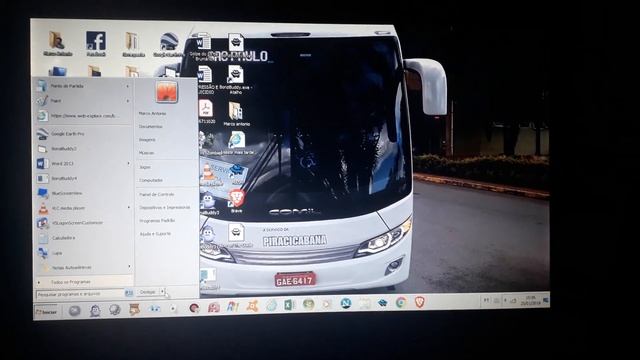Click the Avast orange icon on taskbar
Screen dimensions: 640x360
252,305
